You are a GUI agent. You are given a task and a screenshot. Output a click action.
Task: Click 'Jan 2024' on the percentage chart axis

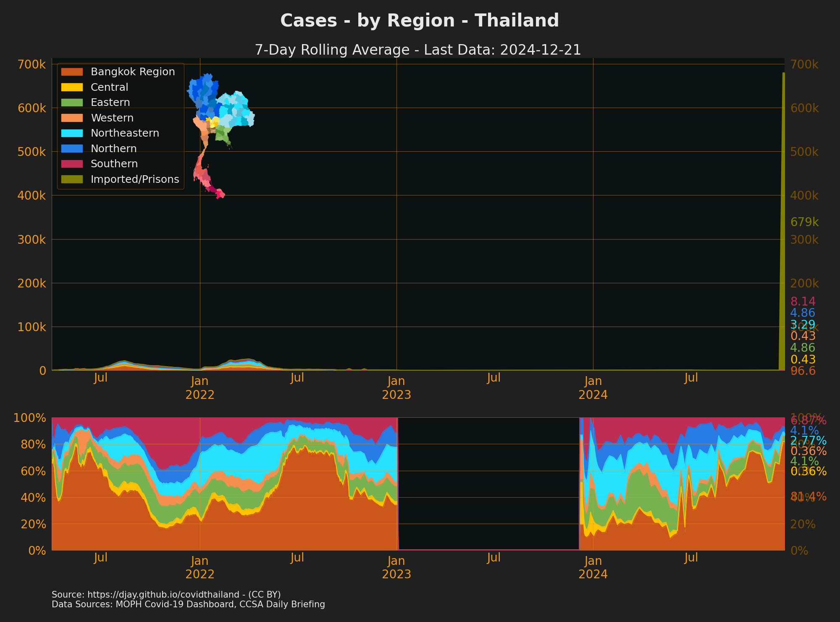pyautogui.click(x=593, y=567)
